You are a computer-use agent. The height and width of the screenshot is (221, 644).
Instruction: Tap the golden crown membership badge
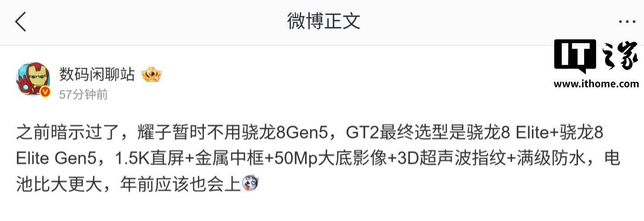point(152,75)
